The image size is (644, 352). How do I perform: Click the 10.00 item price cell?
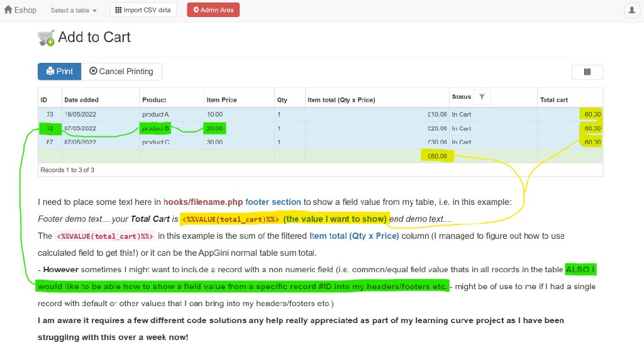(x=214, y=114)
